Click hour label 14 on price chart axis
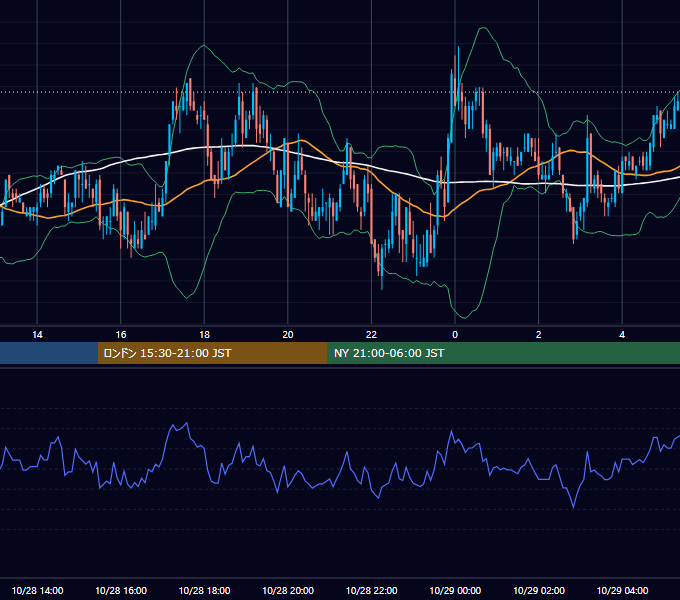This screenshot has width=680, height=600. click(x=37, y=334)
